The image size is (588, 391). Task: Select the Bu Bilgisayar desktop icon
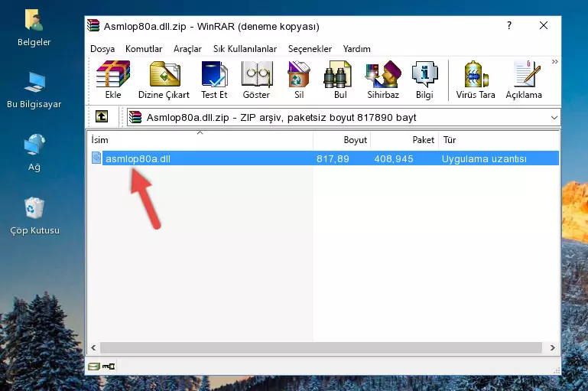click(x=34, y=90)
